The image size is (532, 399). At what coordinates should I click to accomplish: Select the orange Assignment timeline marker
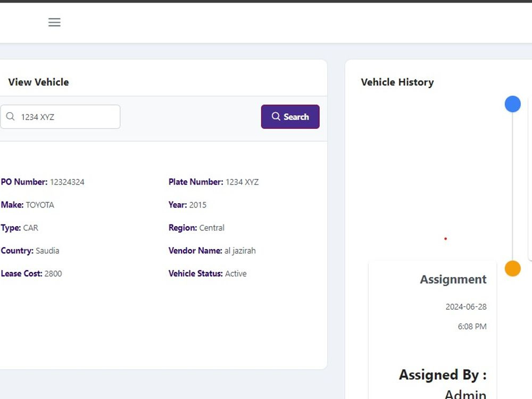click(x=512, y=268)
